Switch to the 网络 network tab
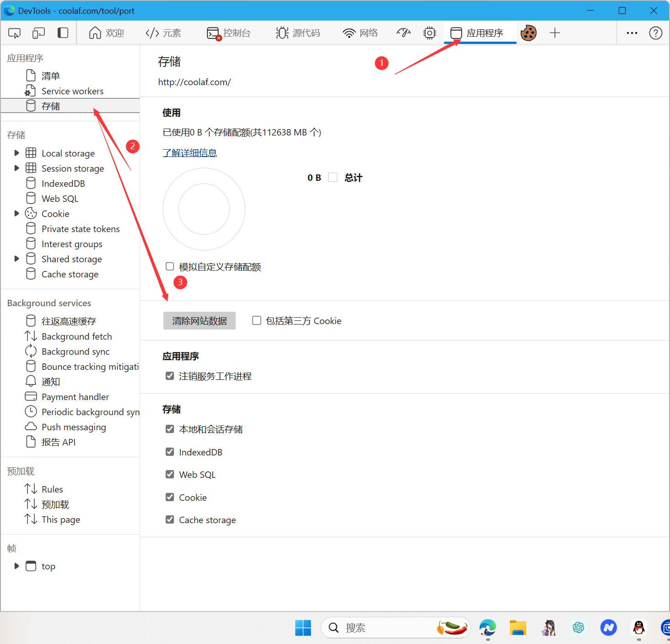Image resolution: width=670 pixels, height=644 pixels. [x=360, y=33]
